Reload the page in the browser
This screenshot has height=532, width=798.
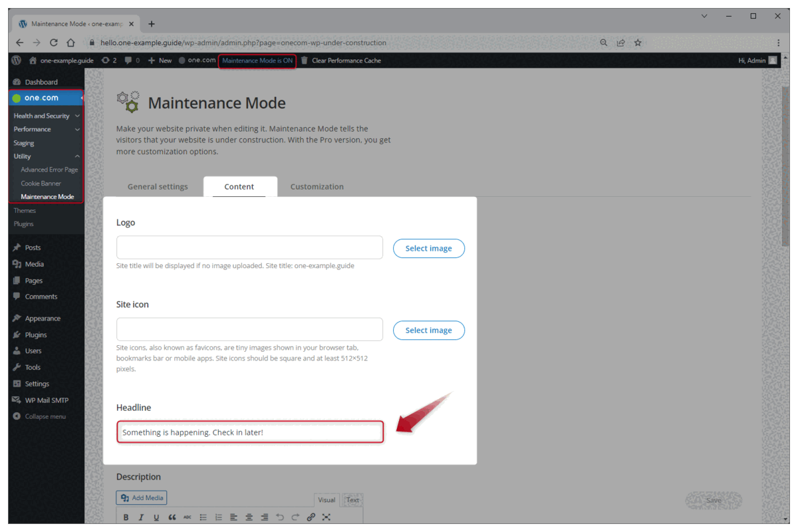pos(54,43)
